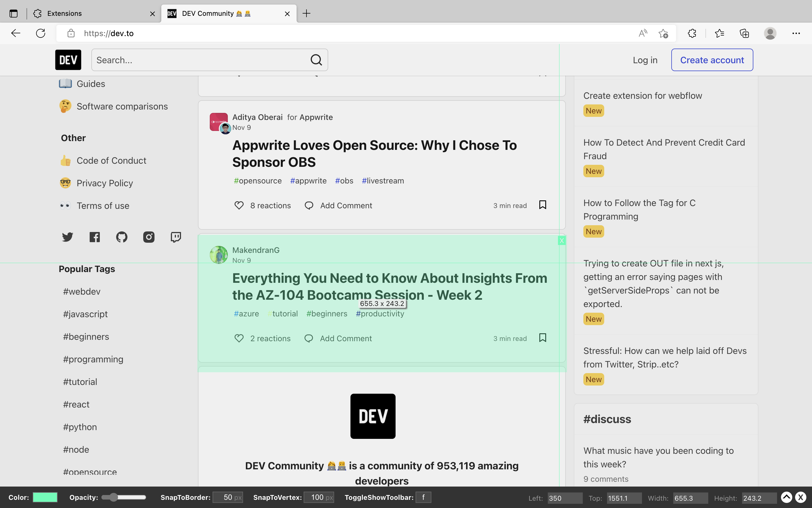Open Twitter social icon in sidebar
The width and height of the screenshot is (812, 508).
(67, 237)
